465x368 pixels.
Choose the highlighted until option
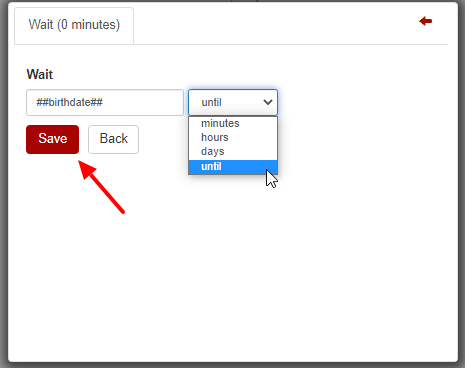(233, 166)
